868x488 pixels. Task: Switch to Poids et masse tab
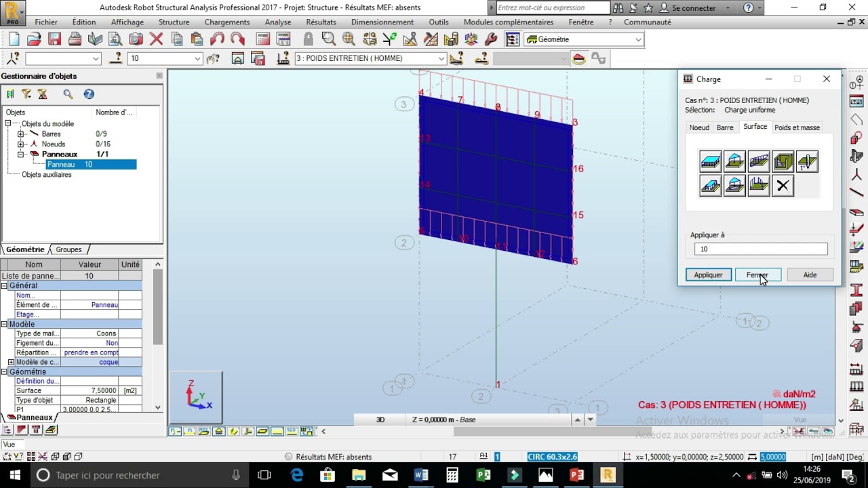pos(797,127)
